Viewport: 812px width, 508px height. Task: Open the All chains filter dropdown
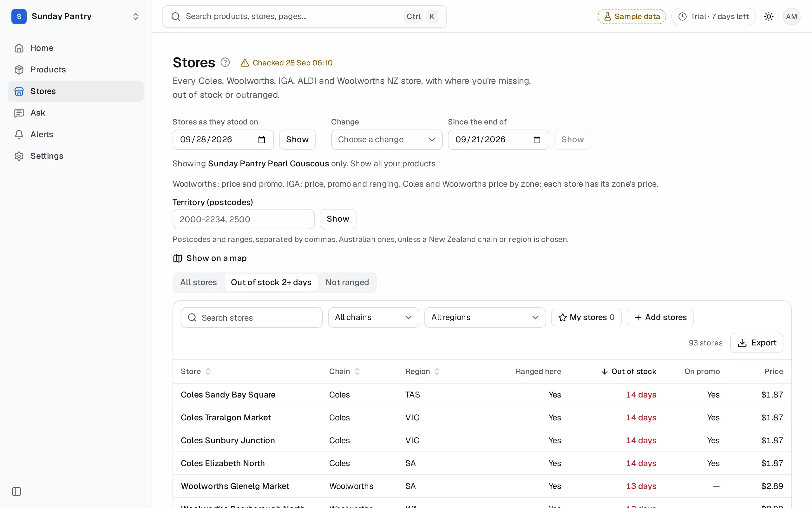click(373, 317)
